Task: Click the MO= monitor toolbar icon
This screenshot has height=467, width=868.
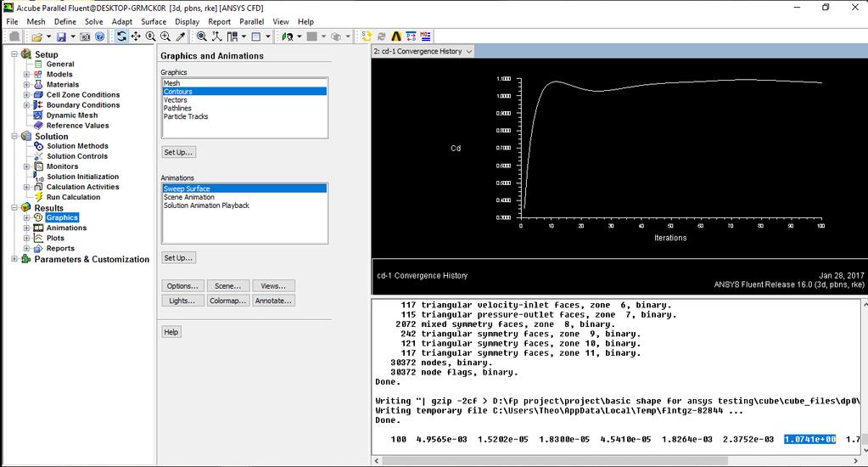Action: click(x=425, y=37)
